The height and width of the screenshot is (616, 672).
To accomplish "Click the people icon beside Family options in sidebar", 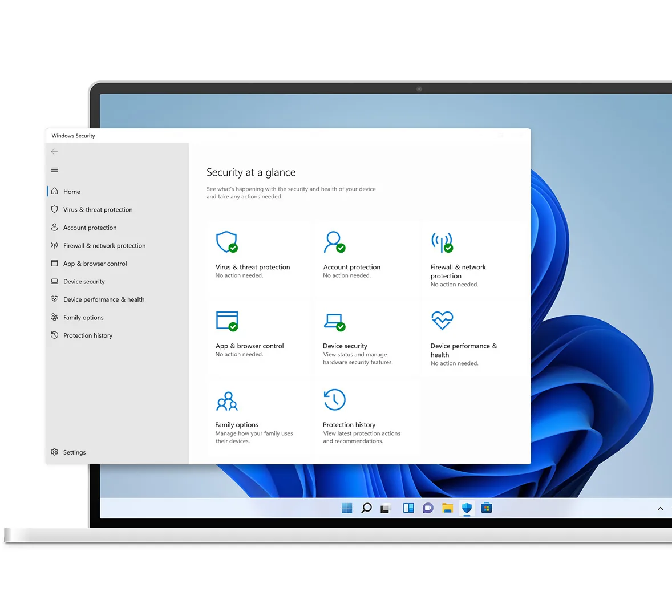I will (x=54, y=317).
